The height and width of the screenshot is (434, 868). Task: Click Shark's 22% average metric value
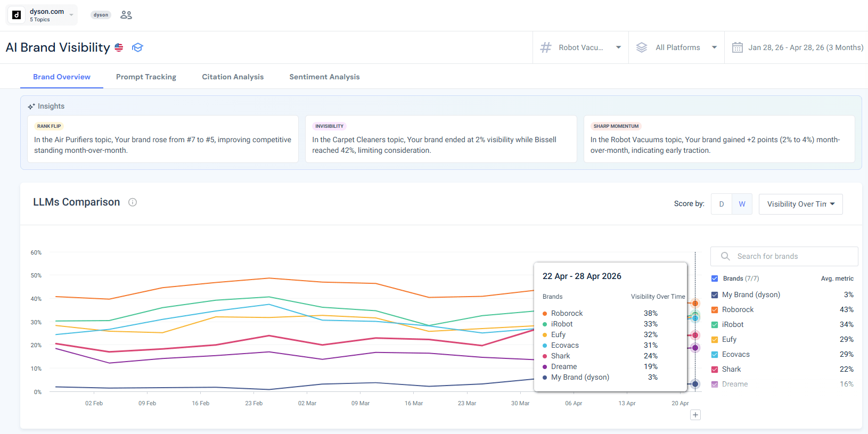pyautogui.click(x=847, y=370)
